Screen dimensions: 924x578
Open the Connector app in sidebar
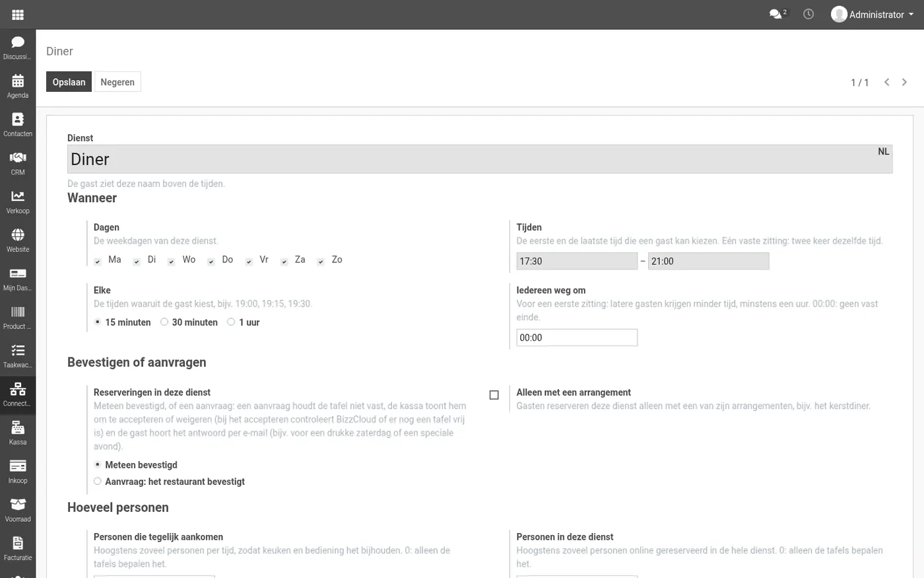18,395
